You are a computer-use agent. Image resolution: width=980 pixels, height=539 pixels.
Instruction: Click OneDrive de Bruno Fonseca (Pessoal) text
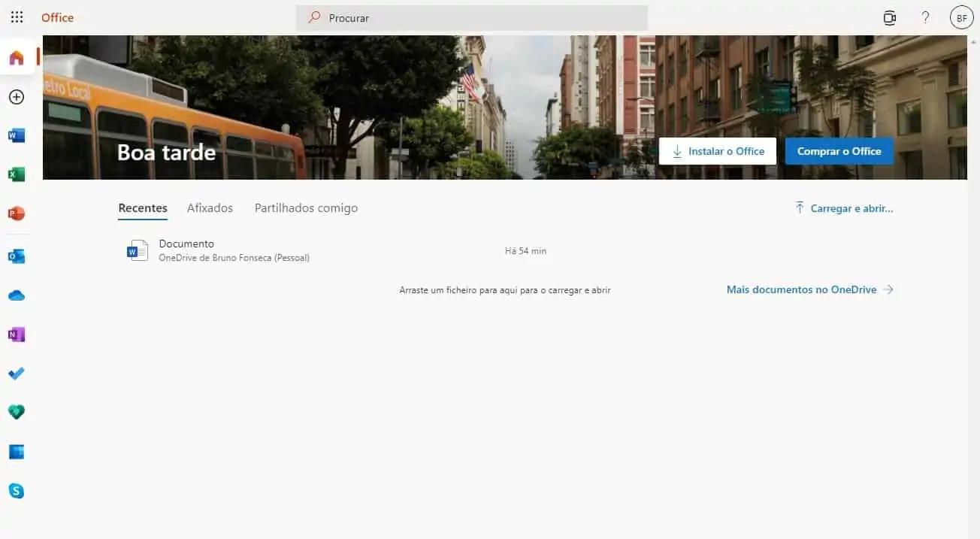click(x=234, y=258)
